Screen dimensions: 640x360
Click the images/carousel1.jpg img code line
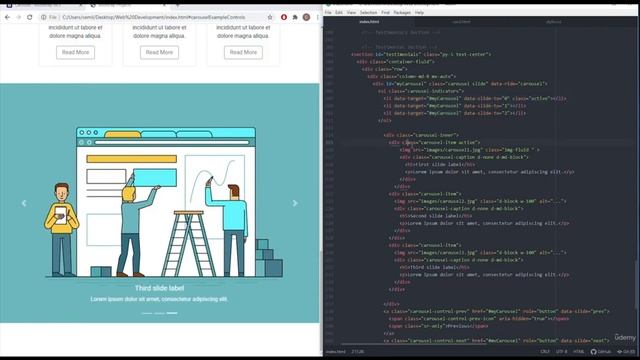[x=469, y=150]
